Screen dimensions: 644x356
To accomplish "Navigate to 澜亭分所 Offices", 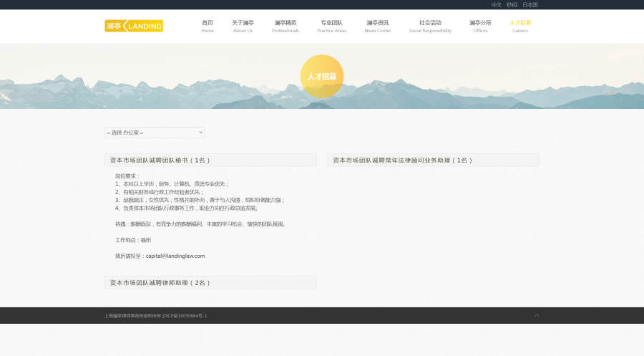I will (480, 26).
